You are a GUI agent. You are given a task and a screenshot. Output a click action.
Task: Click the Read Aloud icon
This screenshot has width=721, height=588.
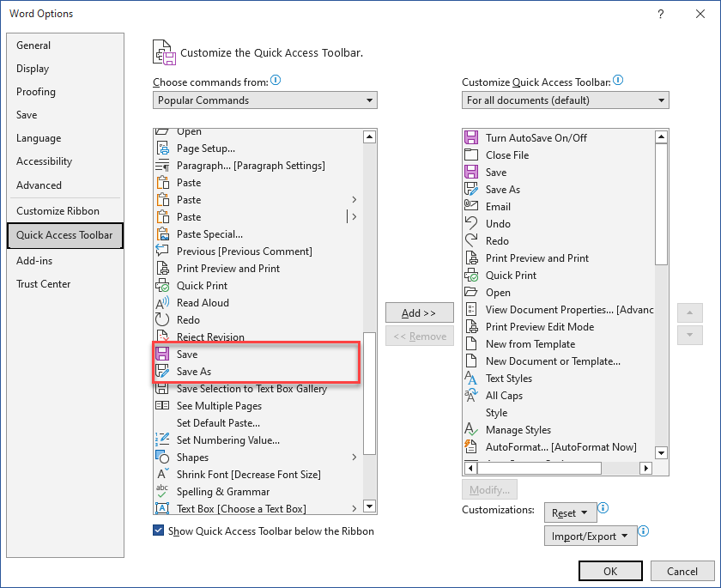pos(163,303)
